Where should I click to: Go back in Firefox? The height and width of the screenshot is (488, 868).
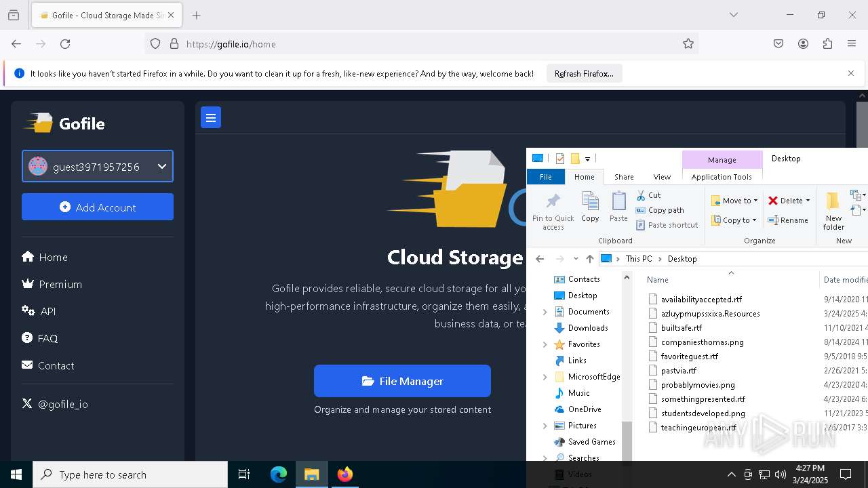(x=16, y=44)
